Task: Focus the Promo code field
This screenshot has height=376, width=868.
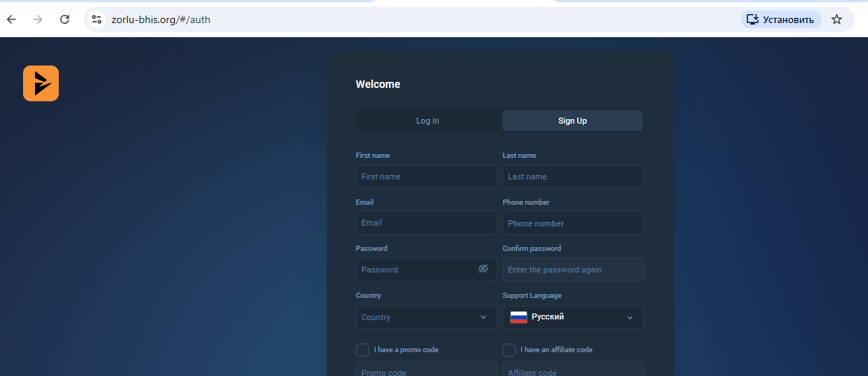Action: click(427, 369)
